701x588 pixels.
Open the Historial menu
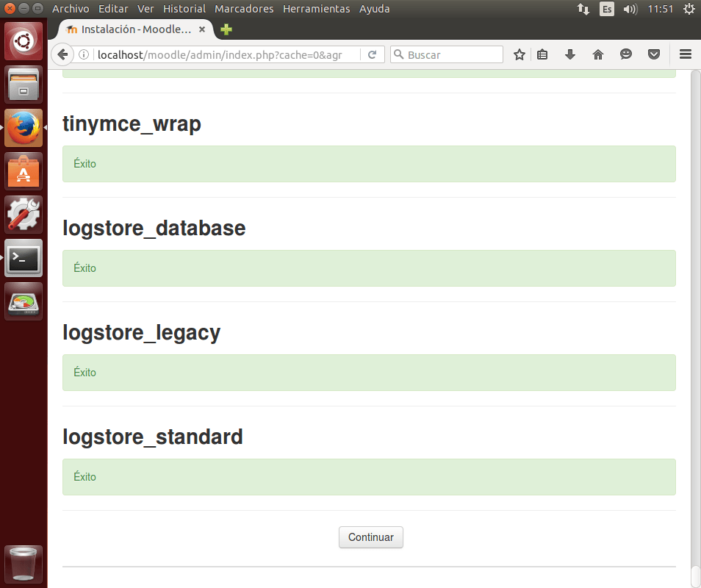184,9
